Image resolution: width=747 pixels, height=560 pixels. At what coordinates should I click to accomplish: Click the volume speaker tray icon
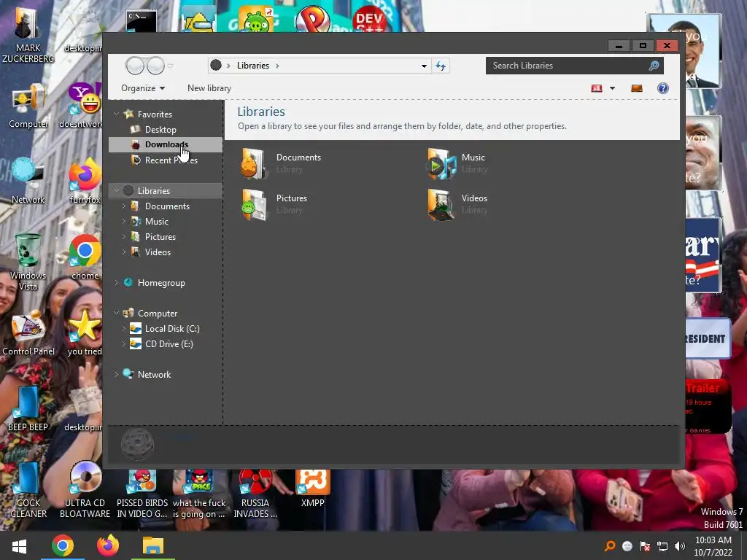680,546
